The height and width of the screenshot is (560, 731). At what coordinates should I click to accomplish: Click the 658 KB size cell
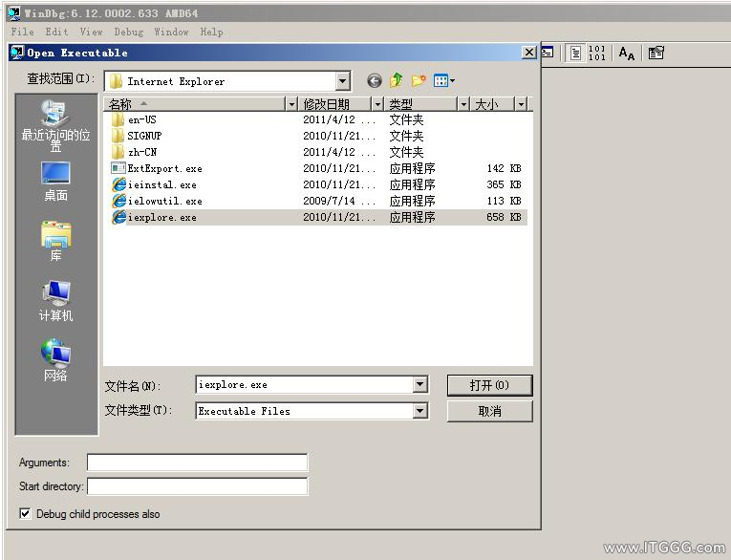pyautogui.click(x=504, y=217)
